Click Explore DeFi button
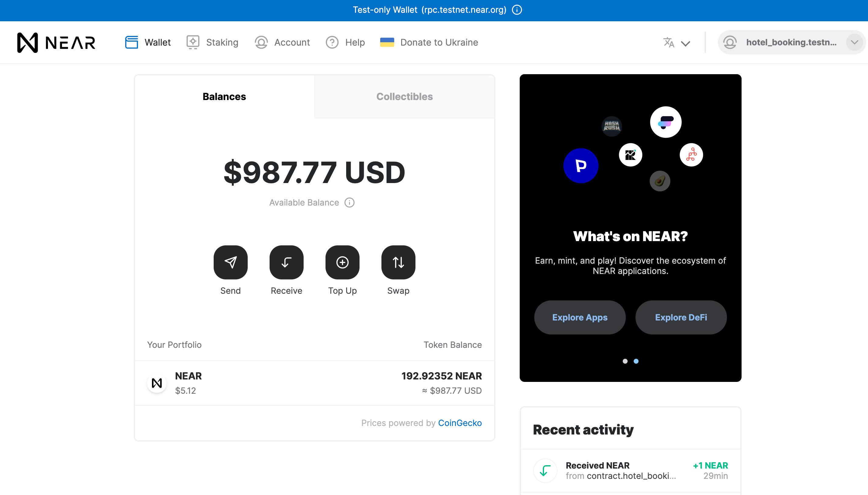Viewport: 868px width, 495px height. 681,317
